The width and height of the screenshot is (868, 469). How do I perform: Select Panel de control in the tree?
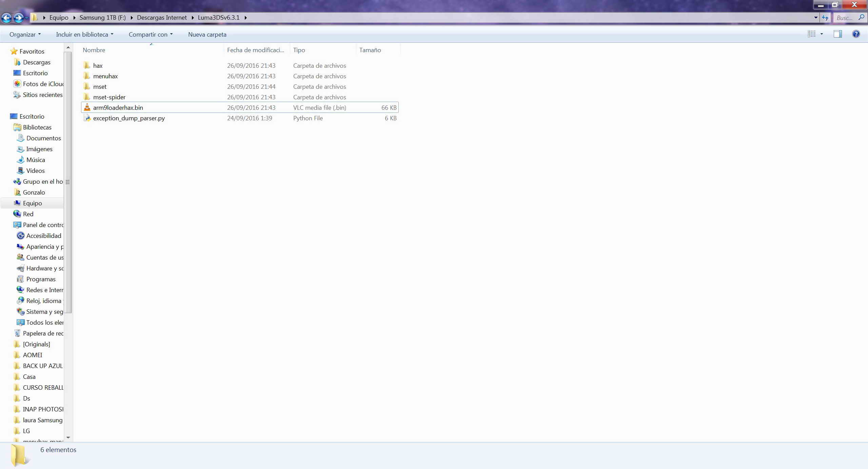[x=43, y=225]
